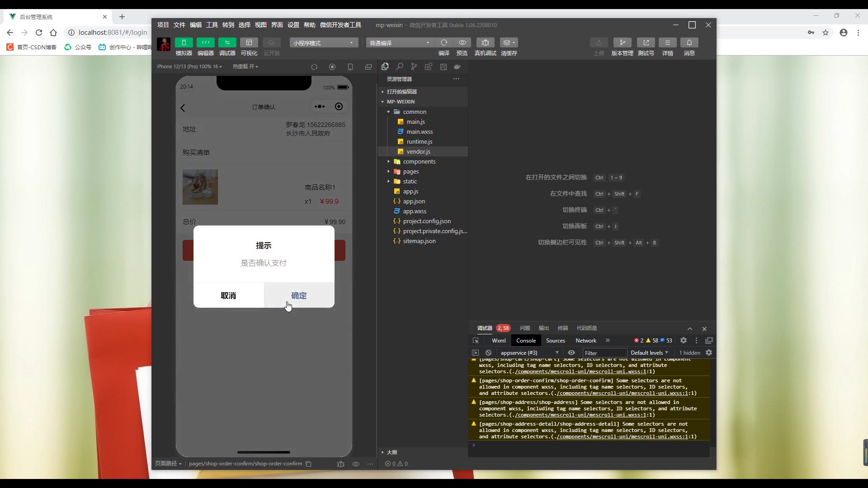868x488 pixels.
Task: Type in the console Filter field
Action: (x=604, y=353)
